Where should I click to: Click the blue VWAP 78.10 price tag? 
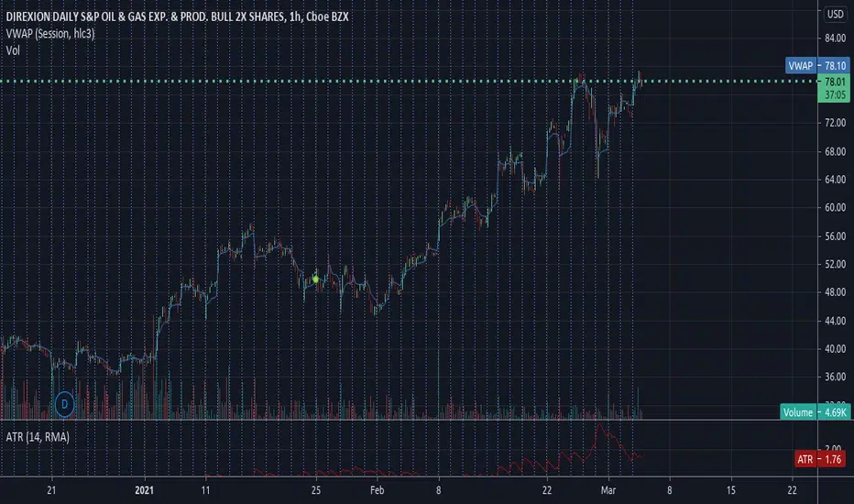tap(817, 65)
